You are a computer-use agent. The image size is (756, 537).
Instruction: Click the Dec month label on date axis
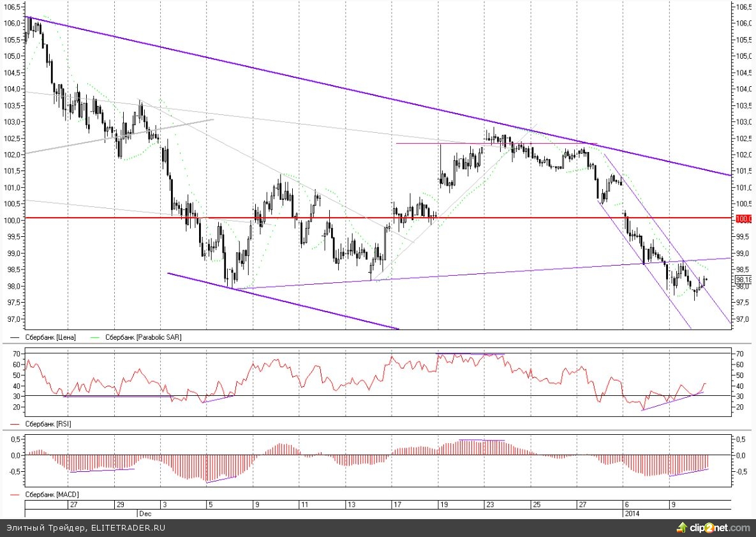pyautogui.click(x=144, y=513)
